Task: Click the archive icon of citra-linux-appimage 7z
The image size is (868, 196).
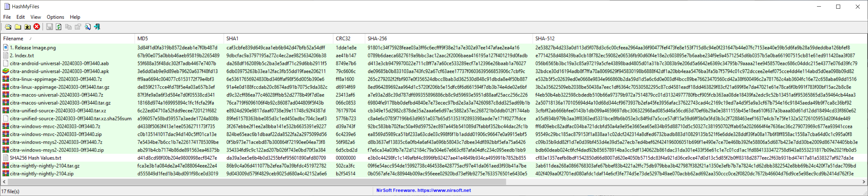Action: 6,79
